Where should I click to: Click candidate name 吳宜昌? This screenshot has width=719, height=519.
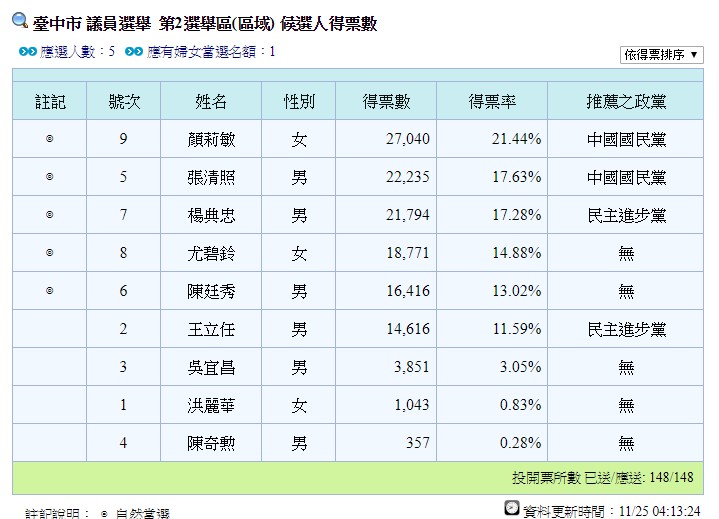pyautogui.click(x=211, y=367)
